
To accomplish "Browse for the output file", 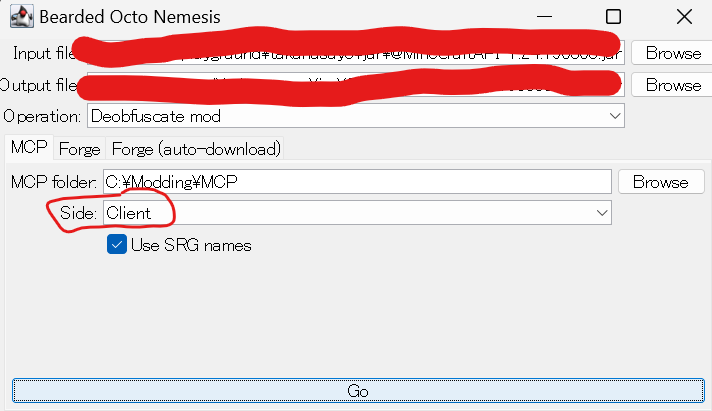I will (672, 85).
